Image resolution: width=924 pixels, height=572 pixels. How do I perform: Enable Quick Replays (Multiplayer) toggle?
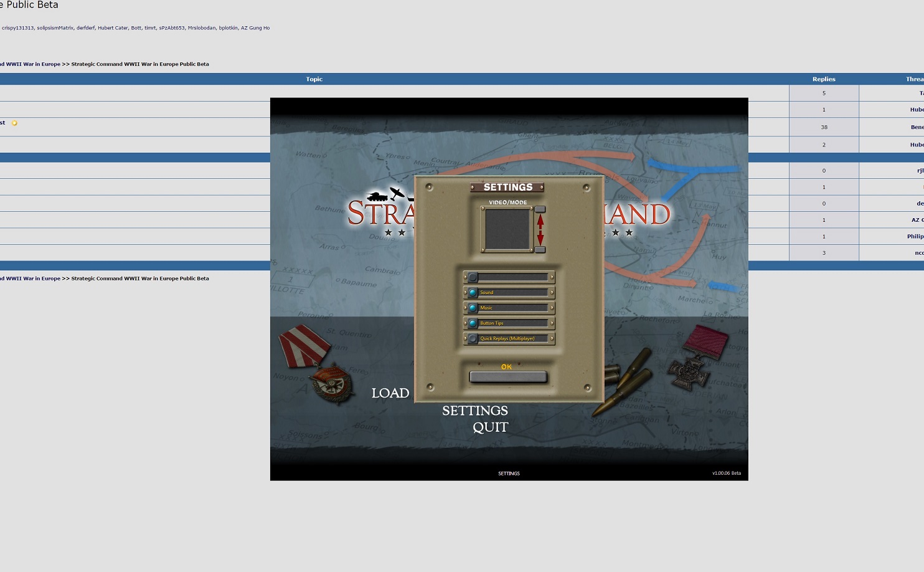473,338
